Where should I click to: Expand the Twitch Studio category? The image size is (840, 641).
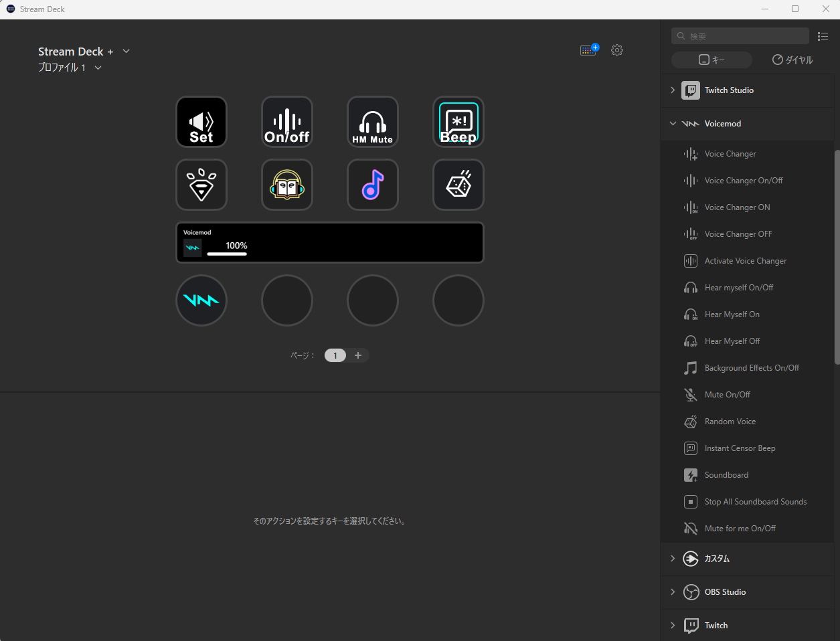click(673, 90)
